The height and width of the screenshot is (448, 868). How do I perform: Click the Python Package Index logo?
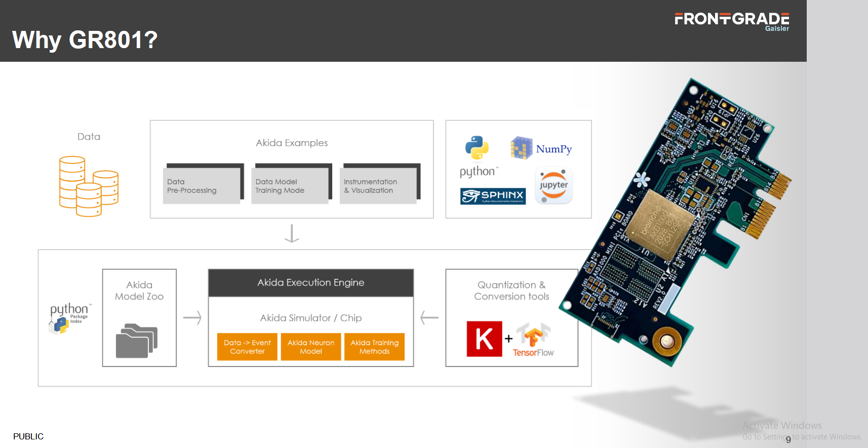(69, 318)
